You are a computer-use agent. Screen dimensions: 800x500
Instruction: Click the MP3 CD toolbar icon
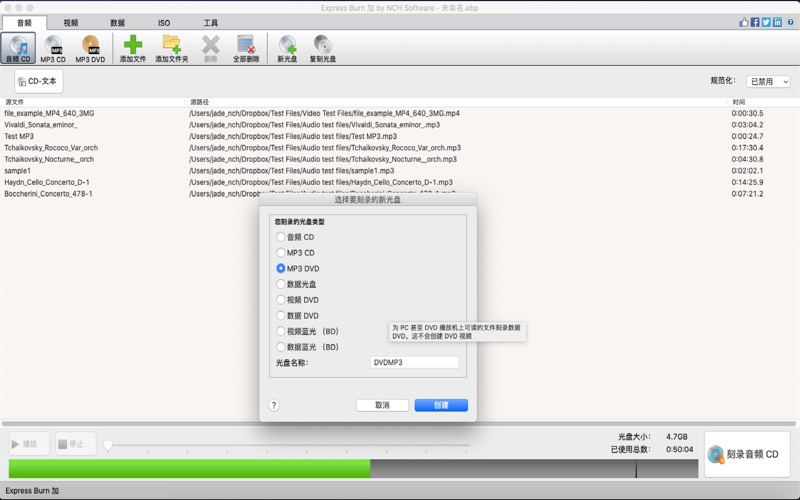click(x=53, y=46)
